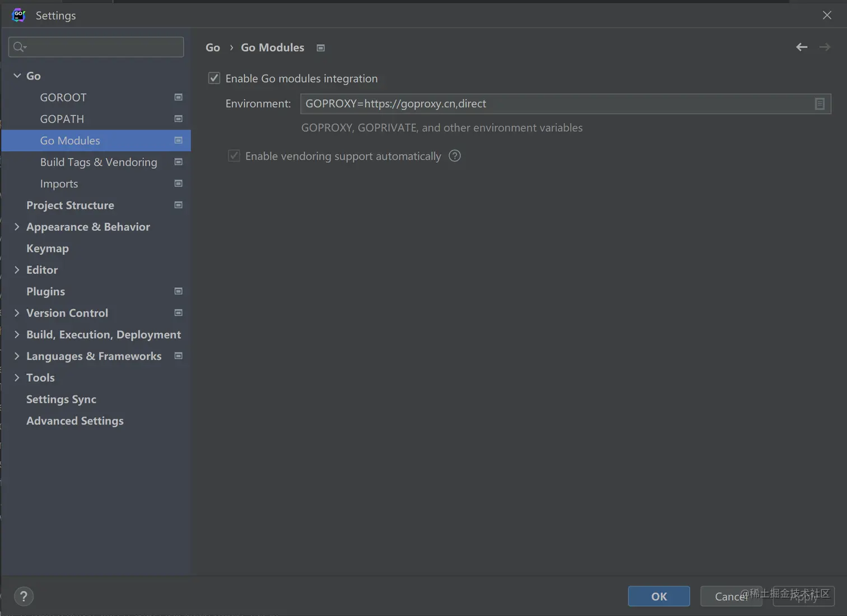847x616 pixels.
Task: Click Go in the breadcrumb
Action: pyautogui.click(x=213, y=48)
